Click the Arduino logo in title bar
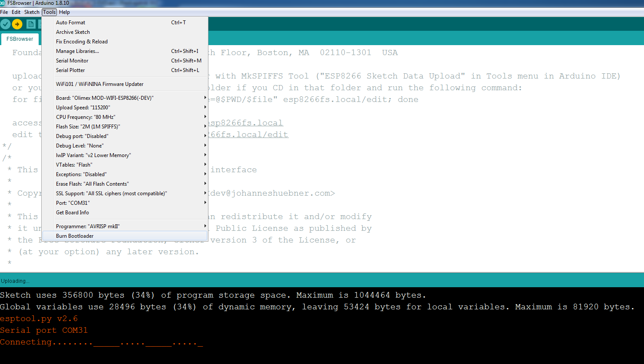The height and width of the screenshot is (364, 644). click(3, 3)
